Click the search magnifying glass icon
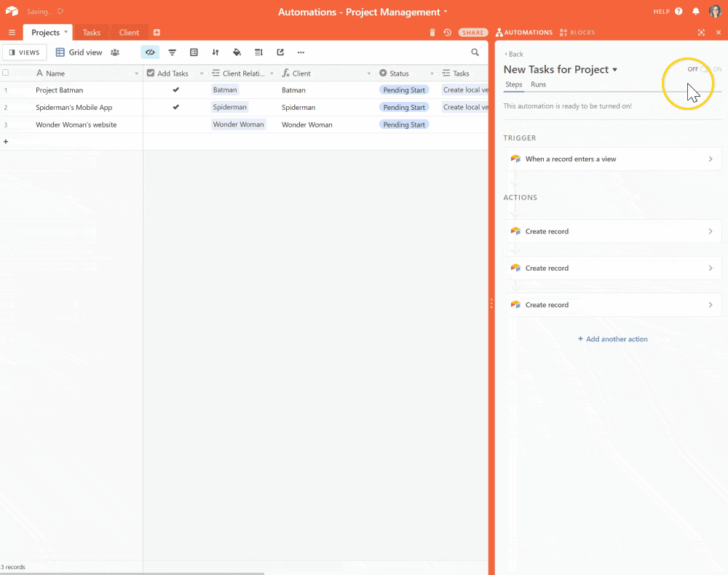 (475, 52)
